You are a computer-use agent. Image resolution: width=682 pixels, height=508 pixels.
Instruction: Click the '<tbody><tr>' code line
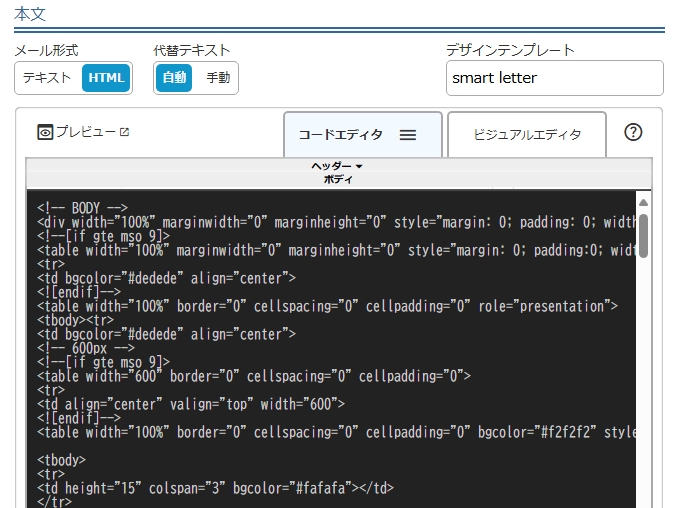(75, 320)
